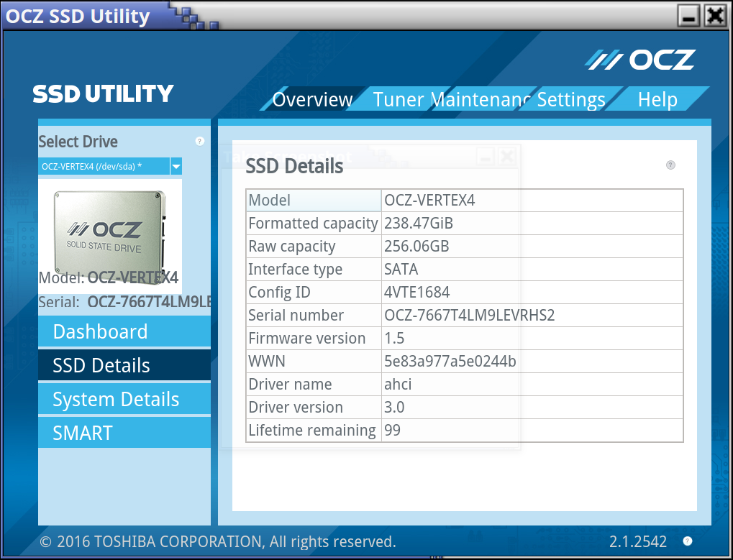
Task: Click the OCZ logo at top right
Action: click(x=640, y=60)
